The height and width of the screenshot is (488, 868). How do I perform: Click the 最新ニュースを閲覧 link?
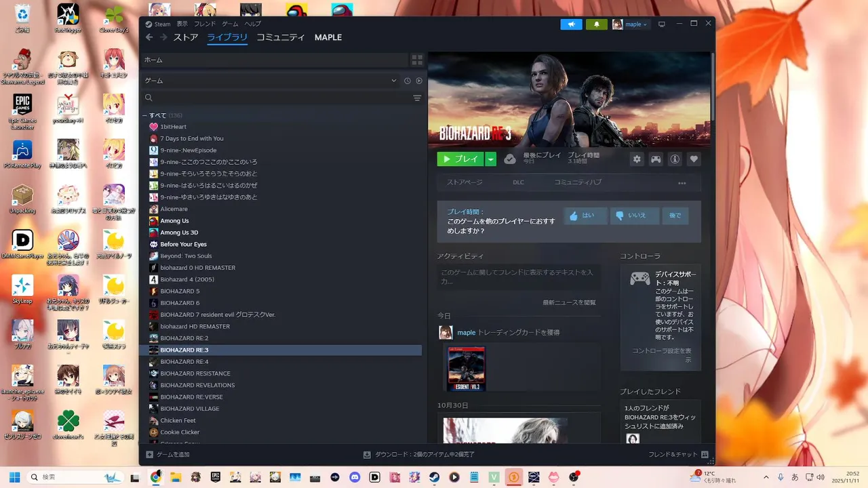[569, 302]
